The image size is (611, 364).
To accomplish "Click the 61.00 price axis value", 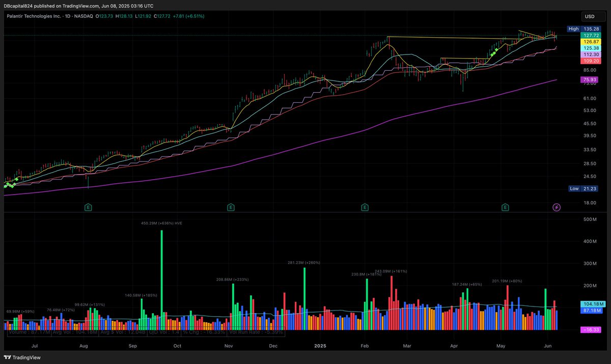I will click(590, 98).
